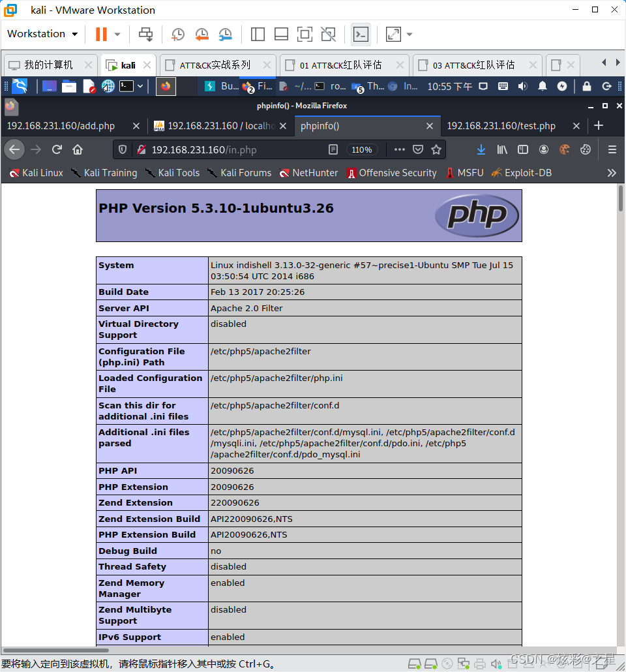Expand the stretch display dropdown arrow
626x672 pixels.
point(410,35)
